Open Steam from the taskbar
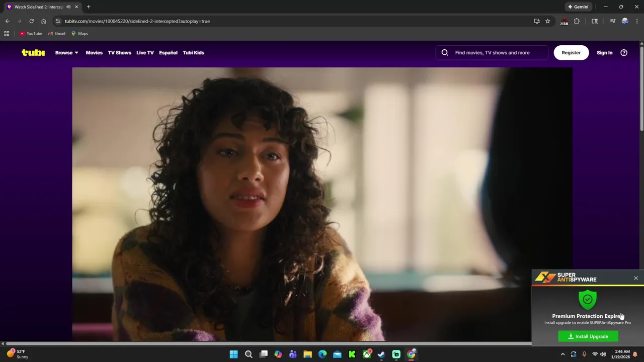Image resolution: width=644 pixels, height=362 pixels. click(x=381, y=354)
